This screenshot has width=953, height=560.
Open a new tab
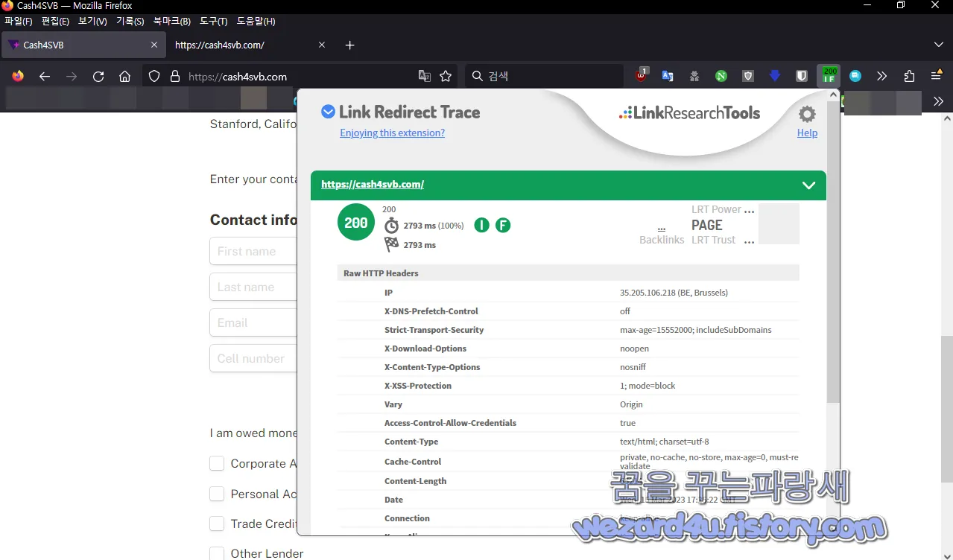click(x=350, y=45)
